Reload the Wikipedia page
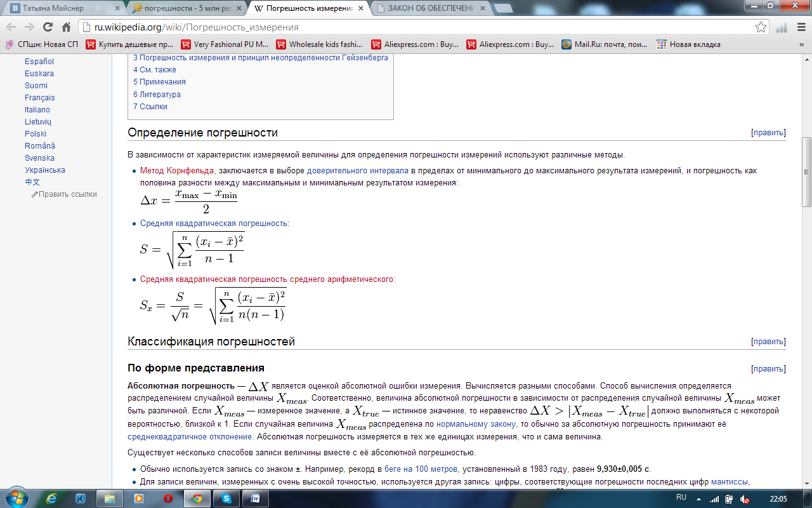Viewport: 812px width, 508px height. (48, 27)
